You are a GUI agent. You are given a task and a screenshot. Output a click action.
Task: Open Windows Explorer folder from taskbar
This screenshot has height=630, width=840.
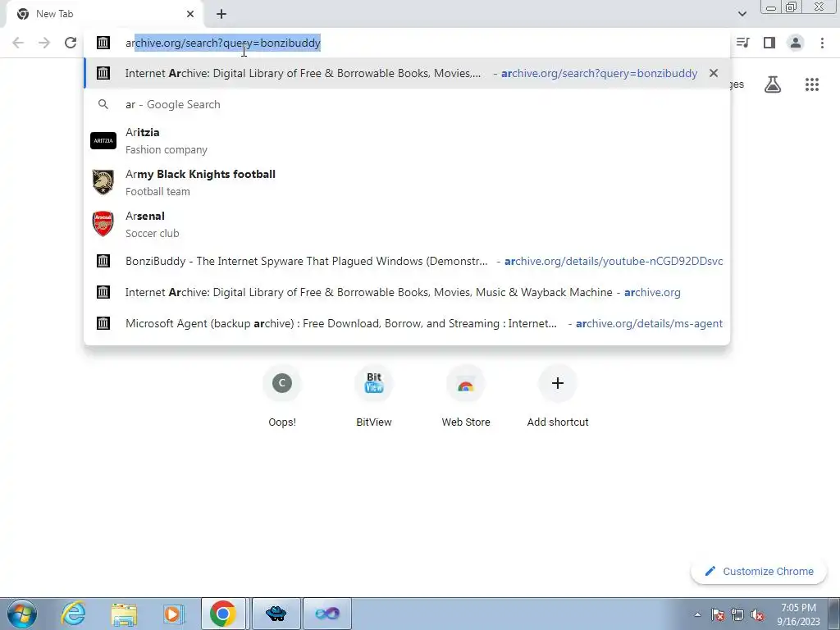click(124, 614)
